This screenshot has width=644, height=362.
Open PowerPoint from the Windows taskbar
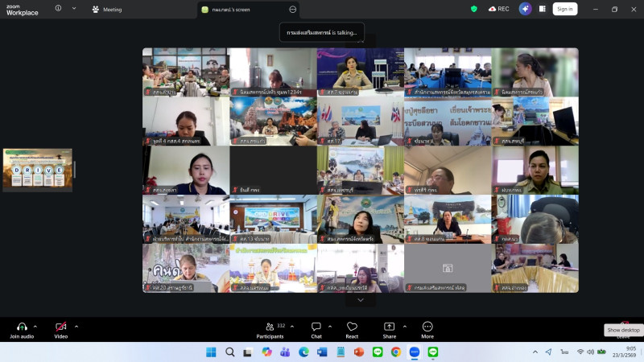359,352
